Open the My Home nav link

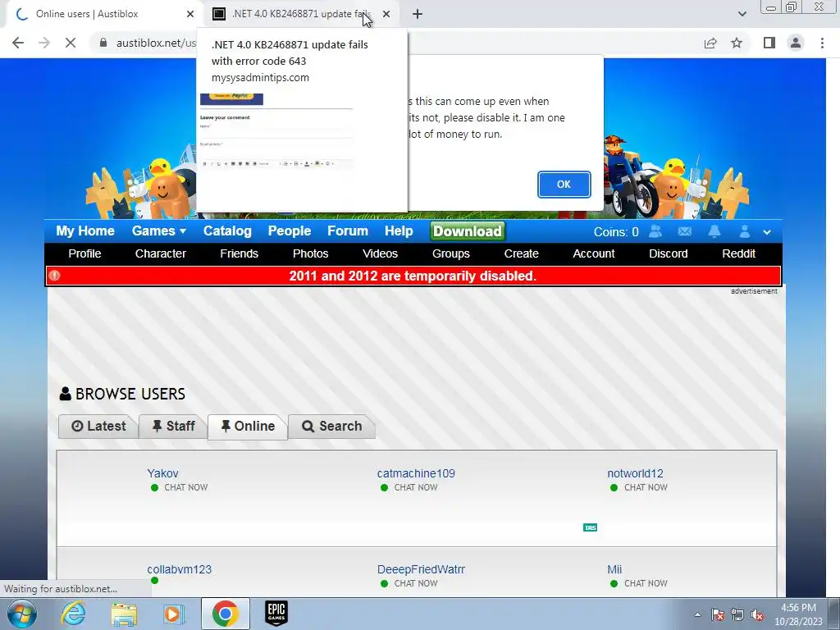pos(85,231)
